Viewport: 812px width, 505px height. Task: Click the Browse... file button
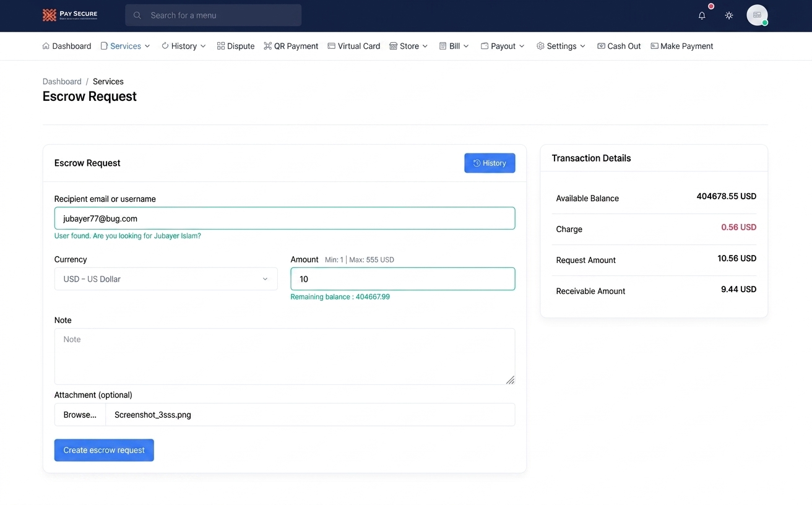pyautogui.click(x=80, y=415)
